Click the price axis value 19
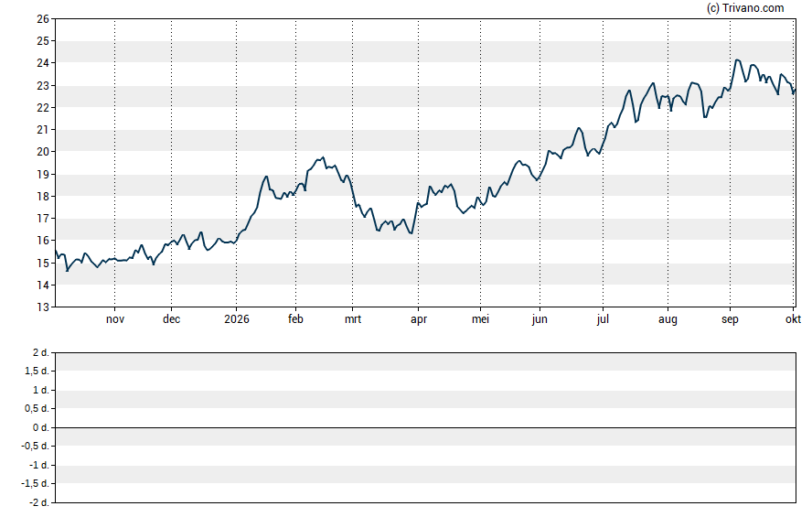The height and width of the screenshot is (517, 812). pos(43,174)
